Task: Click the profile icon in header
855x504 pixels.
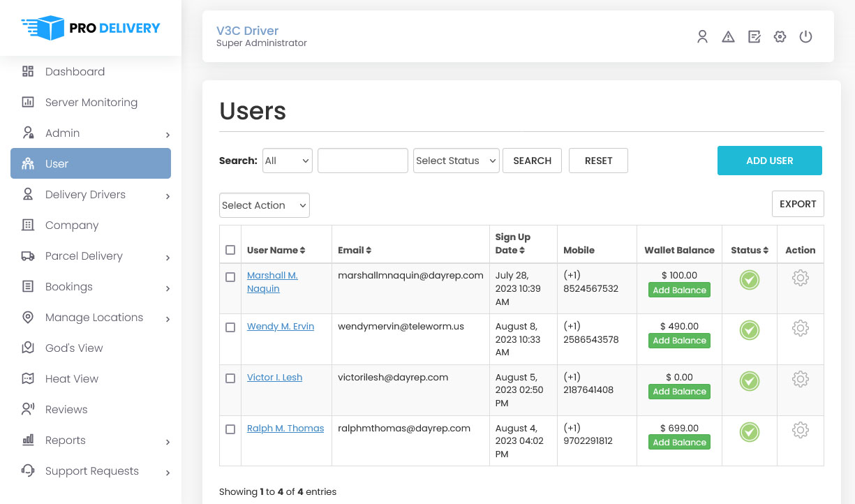Action: (702, 37)
